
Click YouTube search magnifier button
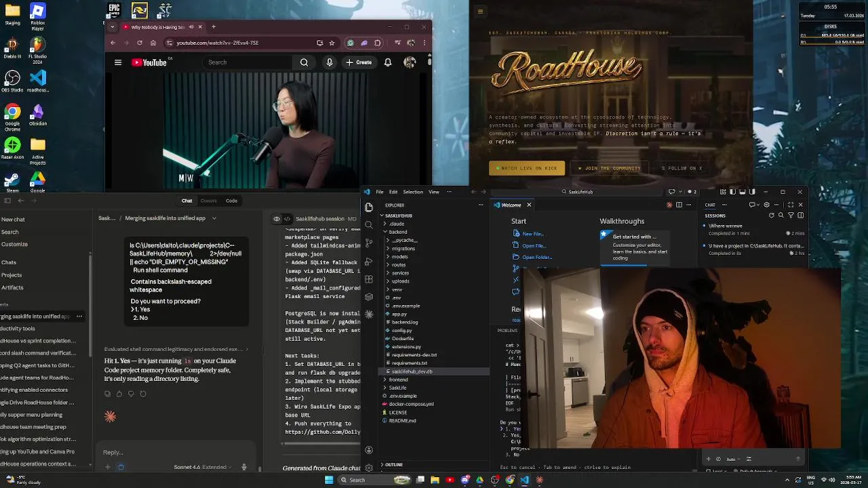(x=304, y=62)
